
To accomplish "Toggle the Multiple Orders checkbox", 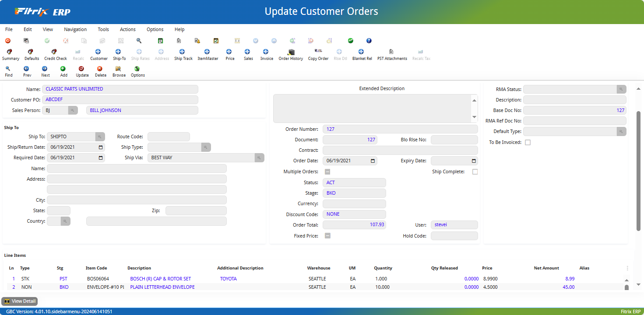I will point(327,171).
